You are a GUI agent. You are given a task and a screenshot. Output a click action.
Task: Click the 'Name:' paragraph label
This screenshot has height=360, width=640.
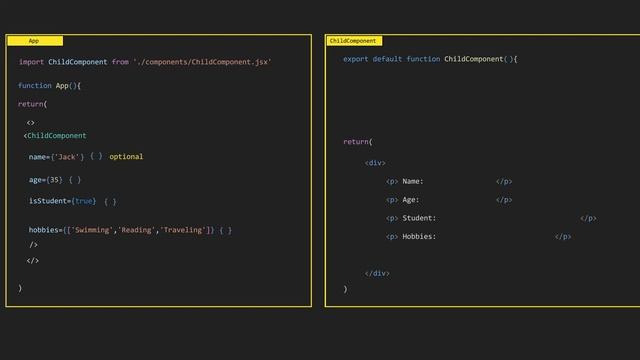[413, 181]
